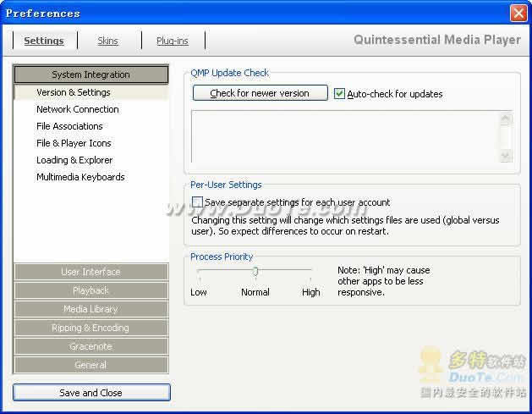
Task: Disable Auto-check for updates checkbox
Action: 339,94
